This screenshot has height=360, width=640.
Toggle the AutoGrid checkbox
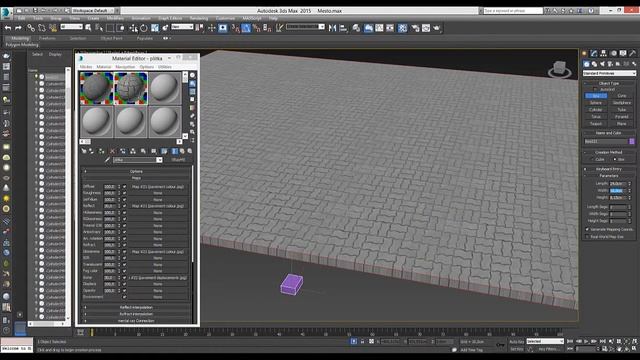point(595,89)
